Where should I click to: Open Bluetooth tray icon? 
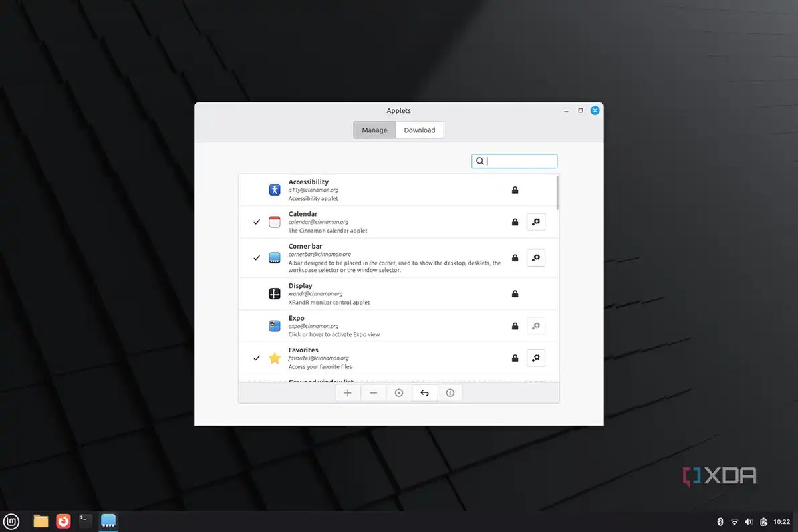pyautogui.click(x=720, y=521)
